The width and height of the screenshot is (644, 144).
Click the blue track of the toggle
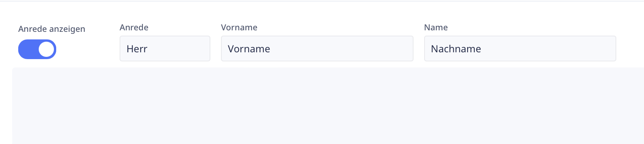click(x=27, y=49)
